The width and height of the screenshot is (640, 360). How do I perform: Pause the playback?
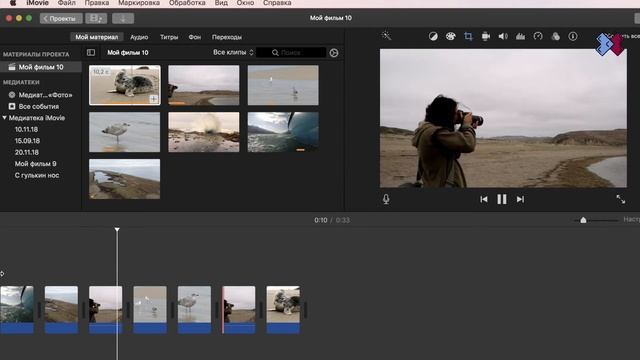tap(502, 199)
